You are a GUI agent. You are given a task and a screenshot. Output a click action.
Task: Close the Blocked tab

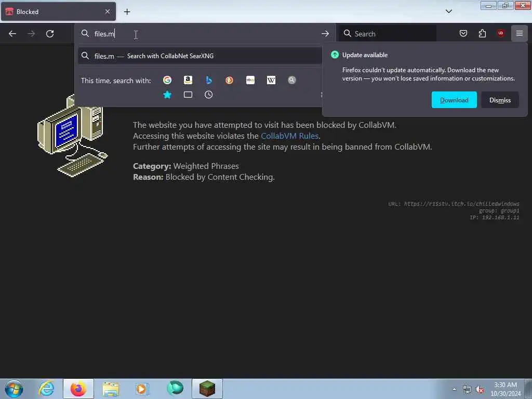coord(108,11)
